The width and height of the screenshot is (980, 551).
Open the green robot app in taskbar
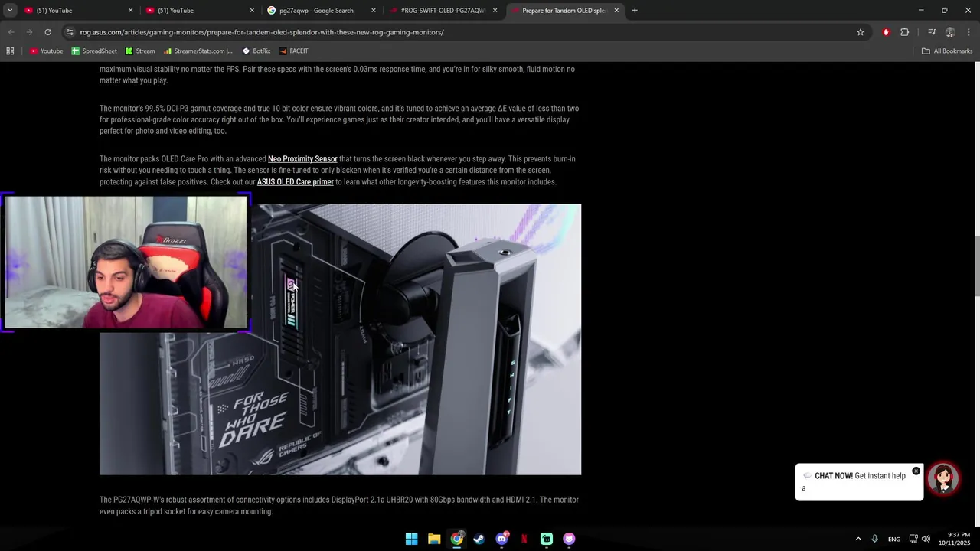[x=547, y=539]
